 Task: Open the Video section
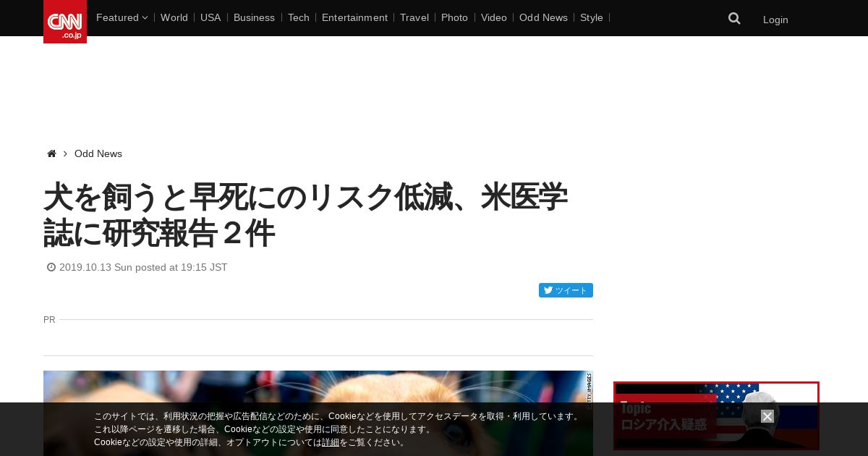[494, 17]
